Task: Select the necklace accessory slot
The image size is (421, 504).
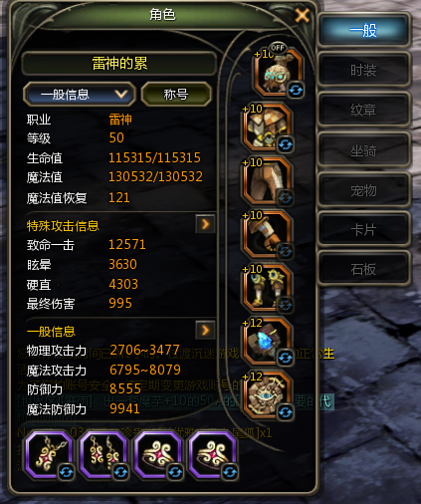Action: point(49,455)
